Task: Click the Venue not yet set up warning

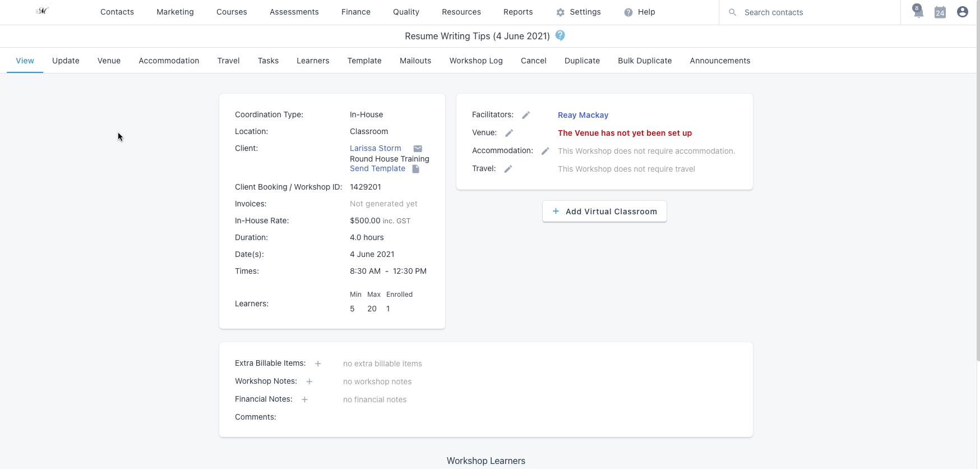Action: click(625, 133)
